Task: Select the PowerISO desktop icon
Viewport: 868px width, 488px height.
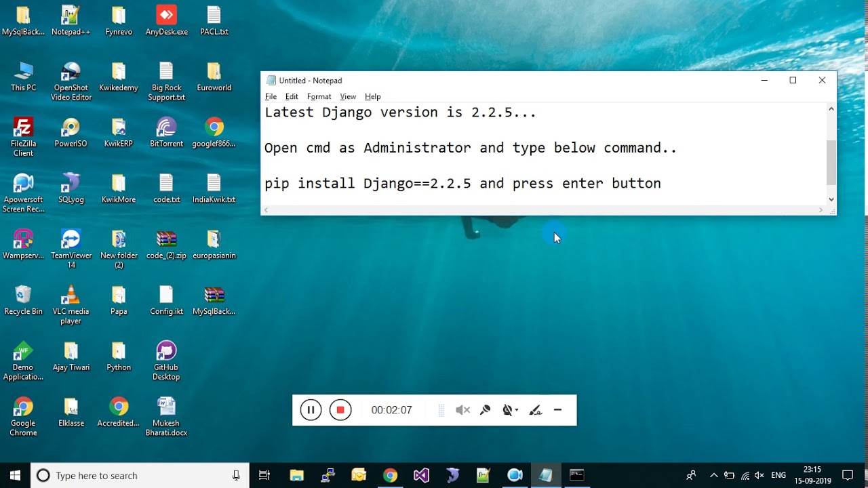Action: 71,133
